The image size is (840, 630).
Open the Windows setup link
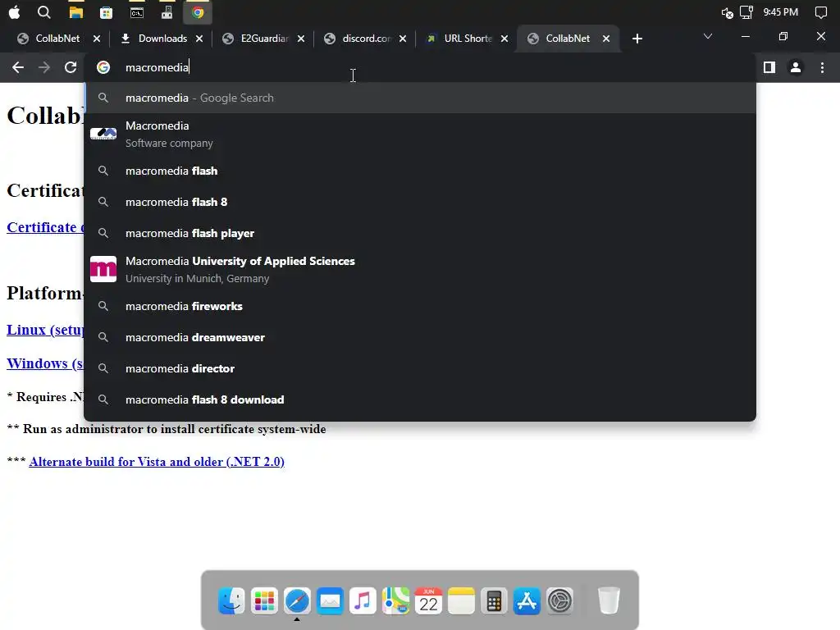point(45,363)
